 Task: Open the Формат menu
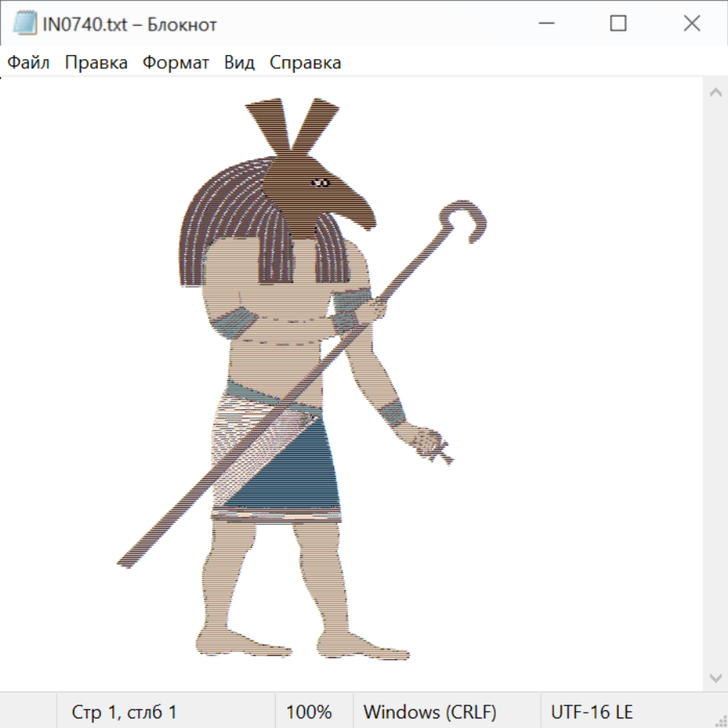coord(176,63)
